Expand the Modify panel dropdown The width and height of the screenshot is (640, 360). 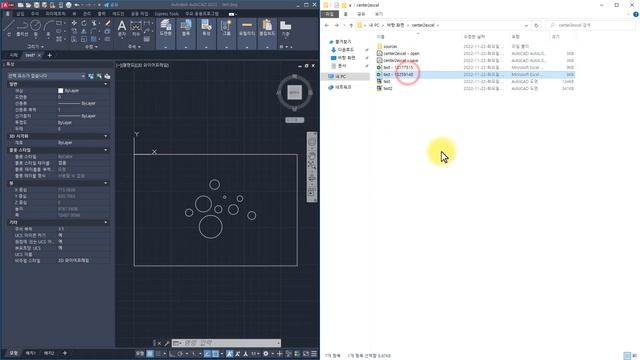pyautogui.click(x=91, y=47)
